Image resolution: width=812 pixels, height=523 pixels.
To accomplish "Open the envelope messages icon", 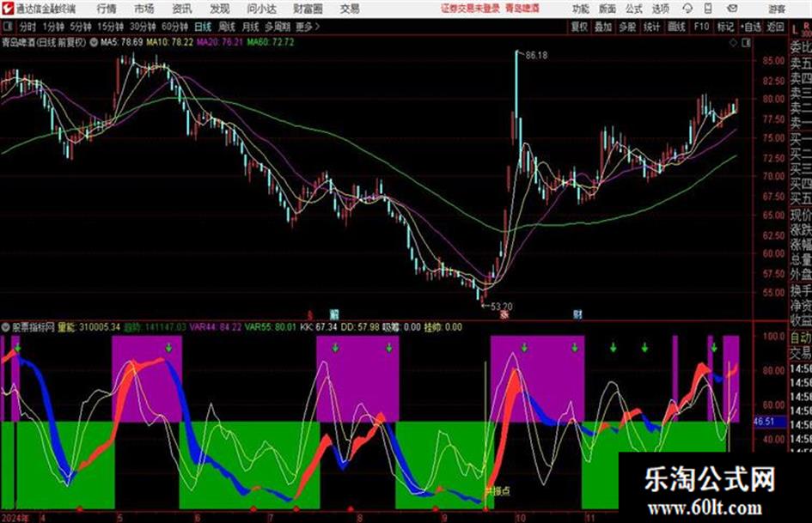I will [732, 9].
